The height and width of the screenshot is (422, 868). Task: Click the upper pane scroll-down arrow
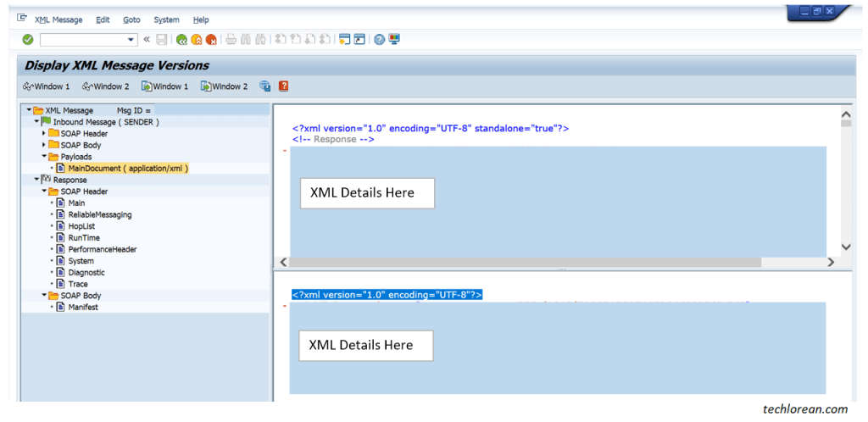846,247
